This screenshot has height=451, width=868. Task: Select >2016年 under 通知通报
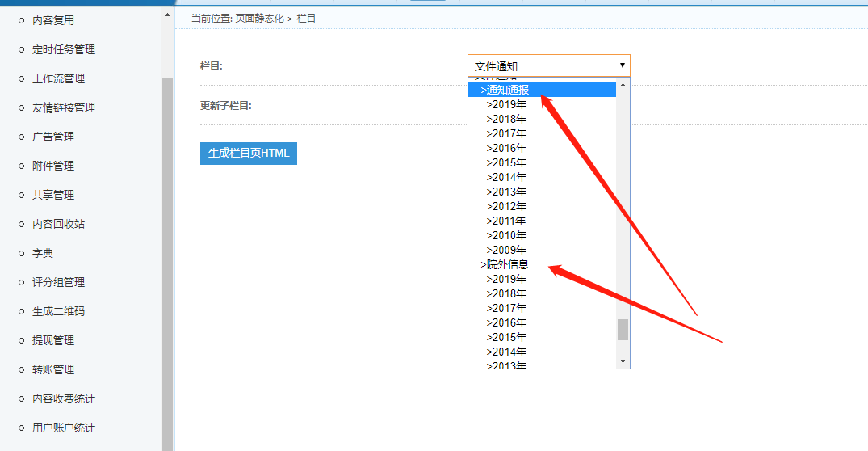pyautogui.click(x=542, y=148)
